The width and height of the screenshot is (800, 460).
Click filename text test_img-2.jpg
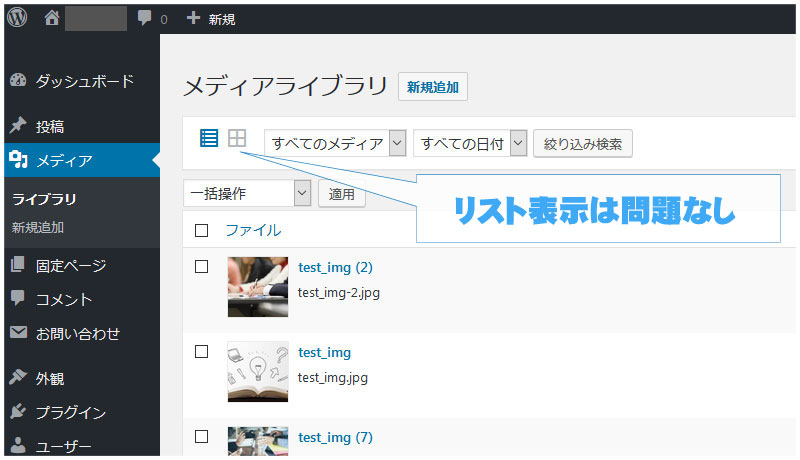(339, 293)
